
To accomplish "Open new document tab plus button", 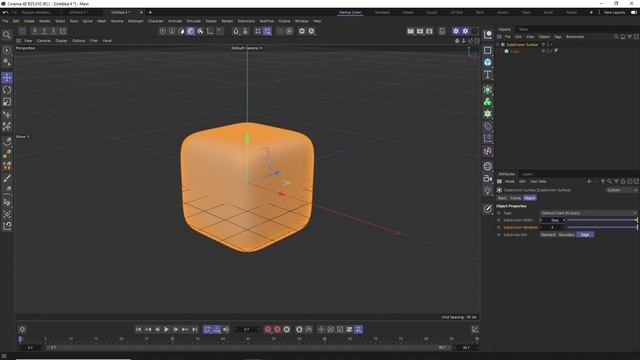I will (x=150, y=13).
